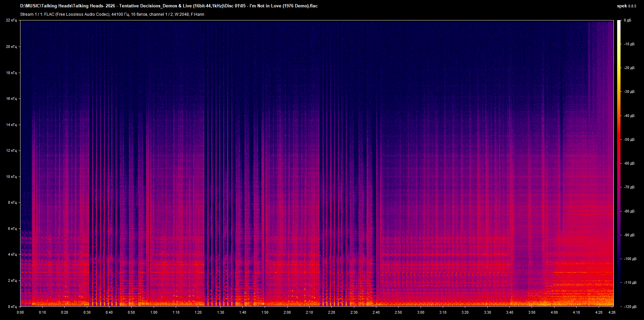The height and width of the screenshot is (320, 644).
Task: Click the 16 кГц frequency label
Action: [x=12, y=98]
